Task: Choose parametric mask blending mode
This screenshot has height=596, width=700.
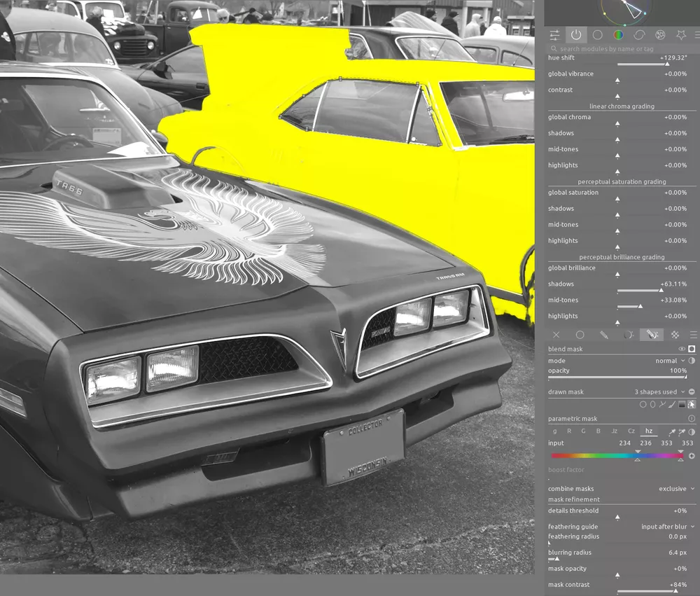Action: [x=628, y=335]
